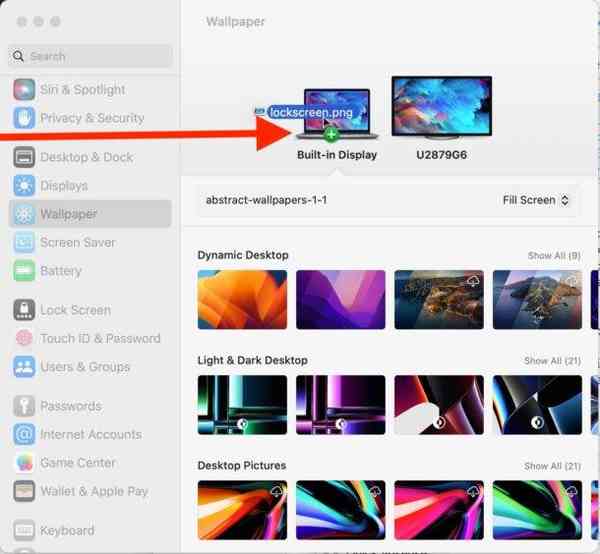Screen dimensions: 600x554
Task: Open Desktop & Dock settings
Action: (x=86, y=157)
